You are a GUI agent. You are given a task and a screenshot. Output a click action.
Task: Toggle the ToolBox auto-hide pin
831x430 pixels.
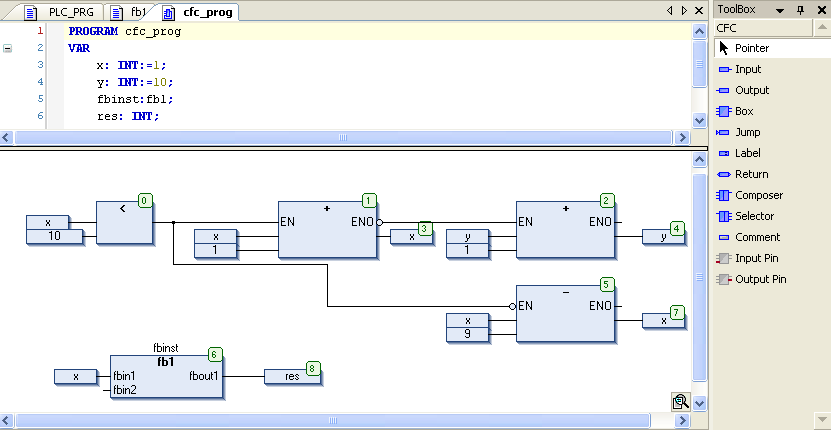click(800, 9)
